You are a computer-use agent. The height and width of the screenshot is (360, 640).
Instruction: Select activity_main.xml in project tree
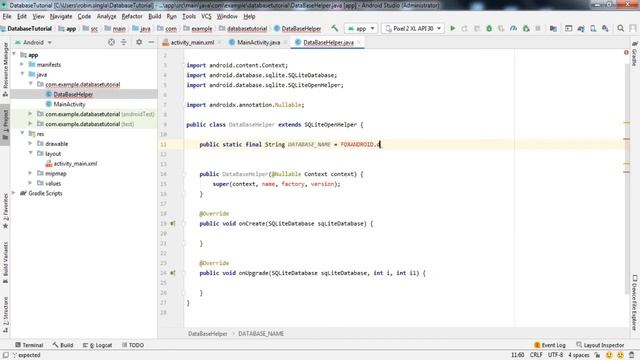coord(75,163)
